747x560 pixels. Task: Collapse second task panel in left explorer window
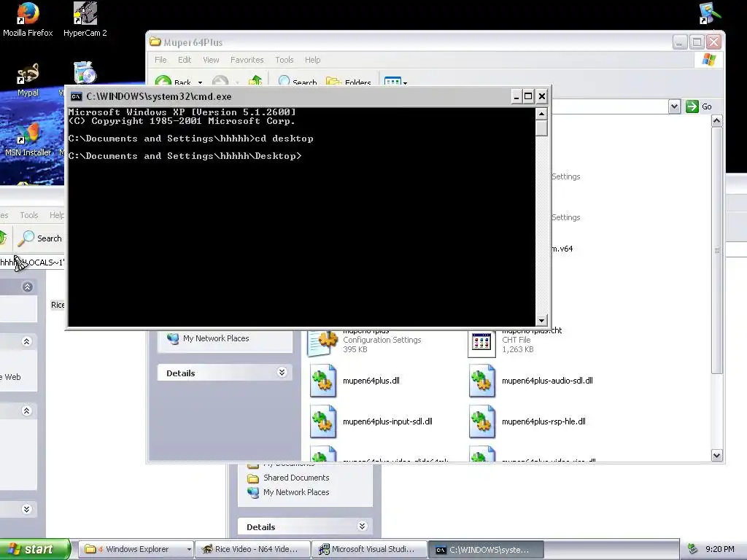(x=27, y=341)
